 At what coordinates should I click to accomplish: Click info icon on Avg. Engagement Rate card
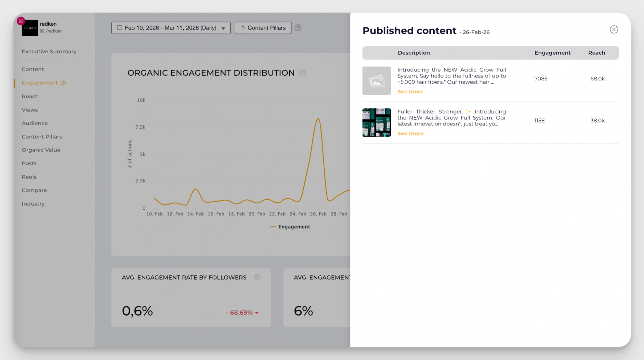pyautogui.click(x=257, y=277)
